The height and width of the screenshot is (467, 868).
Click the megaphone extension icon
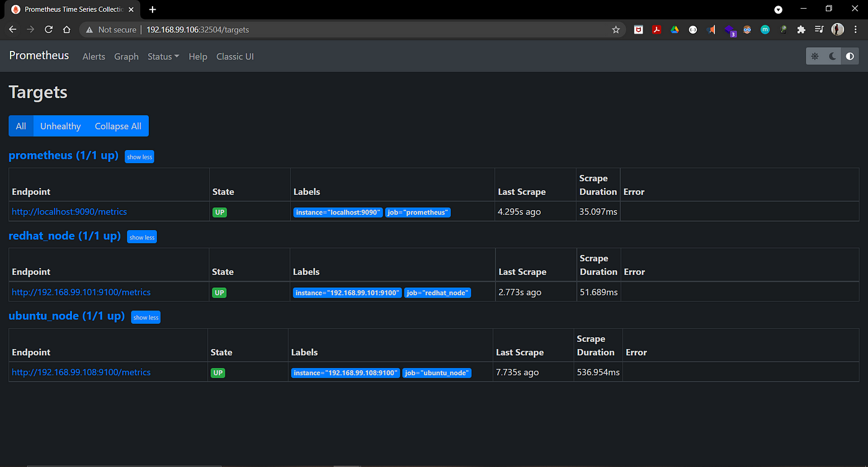click(x=711, y=29)
